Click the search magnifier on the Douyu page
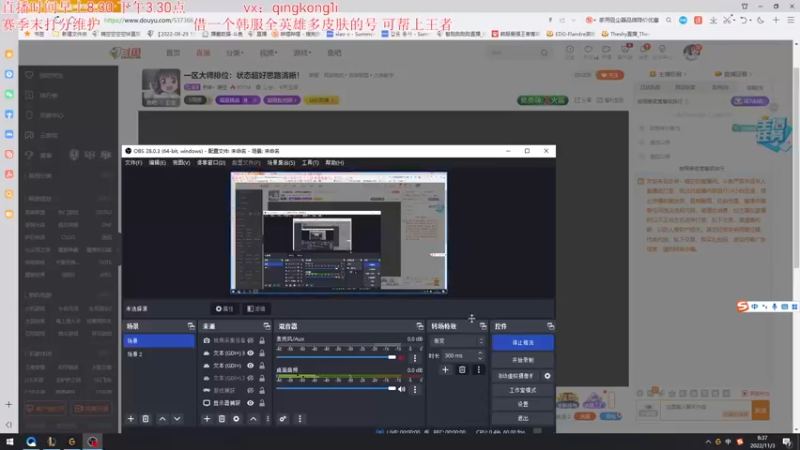This screenshot has width=800, height=450. (x=544, y=53)
